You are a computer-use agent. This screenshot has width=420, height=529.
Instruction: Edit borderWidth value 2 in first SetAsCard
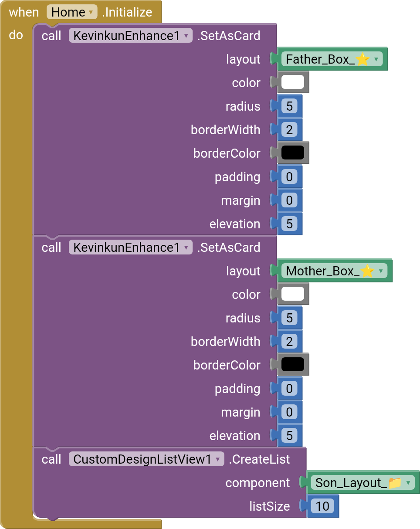coord(289,130)
